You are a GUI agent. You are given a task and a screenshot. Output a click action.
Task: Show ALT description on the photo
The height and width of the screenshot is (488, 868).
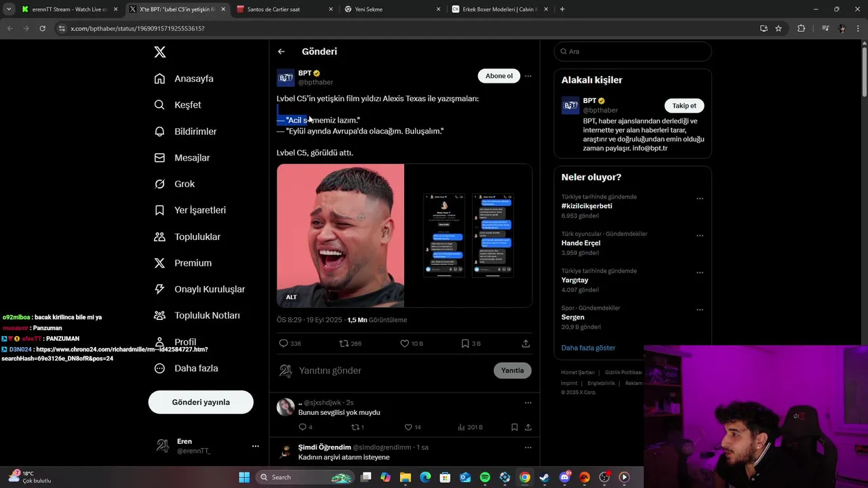pyautogui.click(x=291, y=297)
